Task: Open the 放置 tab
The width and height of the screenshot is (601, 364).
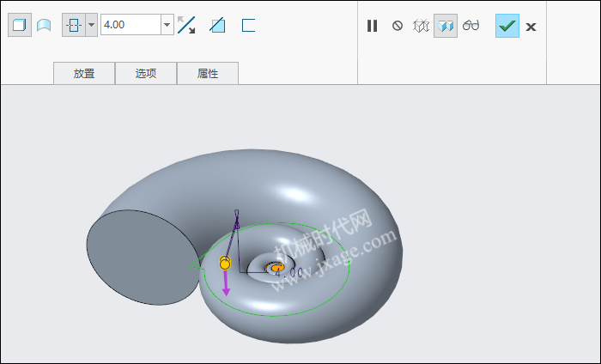Action: tap(84, 73)
